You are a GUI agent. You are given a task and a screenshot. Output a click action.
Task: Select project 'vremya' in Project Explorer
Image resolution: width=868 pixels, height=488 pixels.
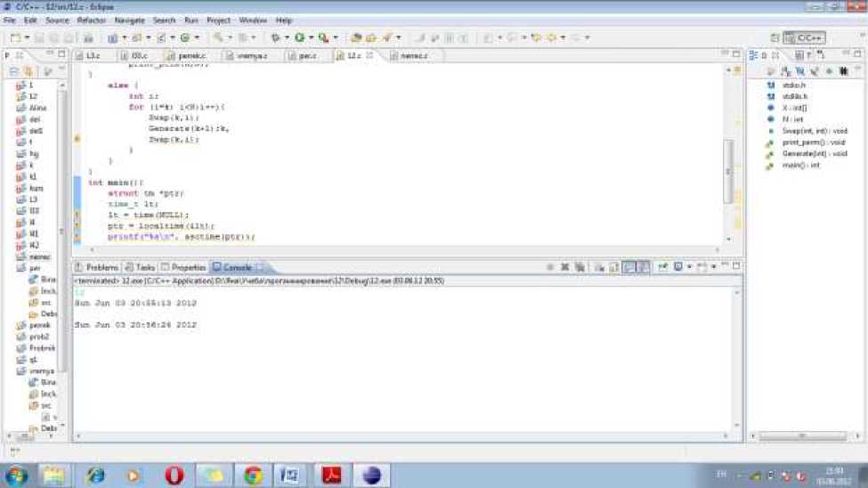pyautogui.click(x=36, y=371)
